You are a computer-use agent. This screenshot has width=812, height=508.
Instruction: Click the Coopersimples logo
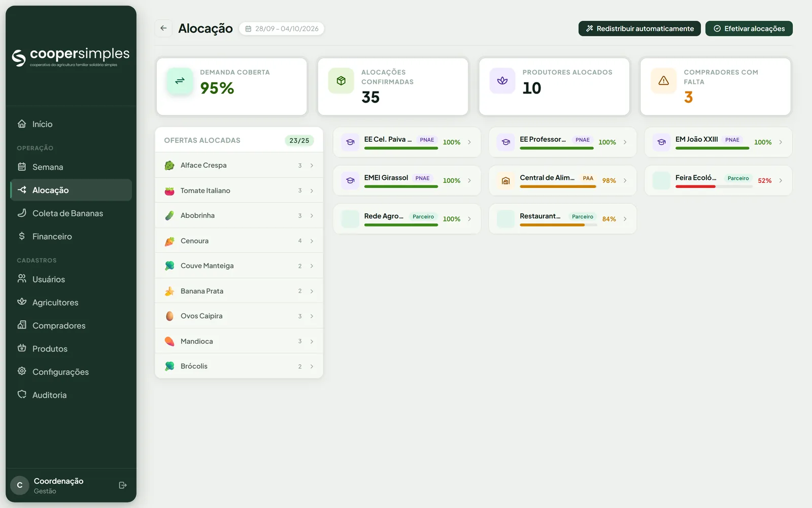71,57
